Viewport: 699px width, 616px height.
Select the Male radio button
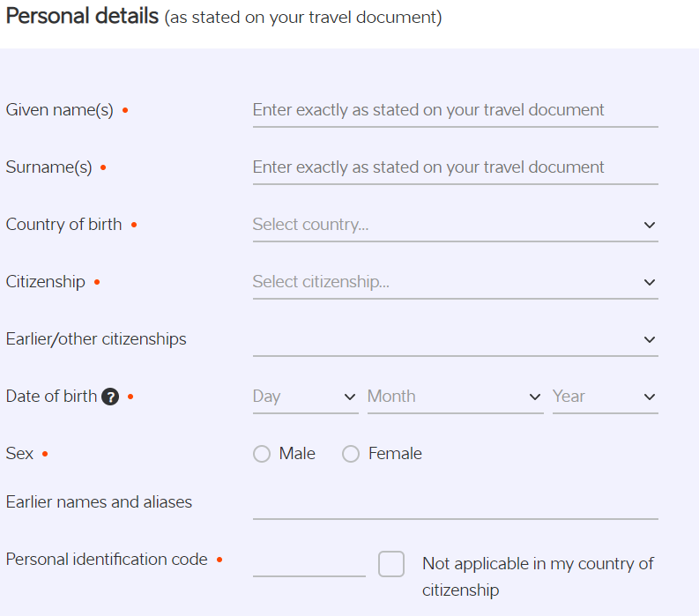(262, 454)
